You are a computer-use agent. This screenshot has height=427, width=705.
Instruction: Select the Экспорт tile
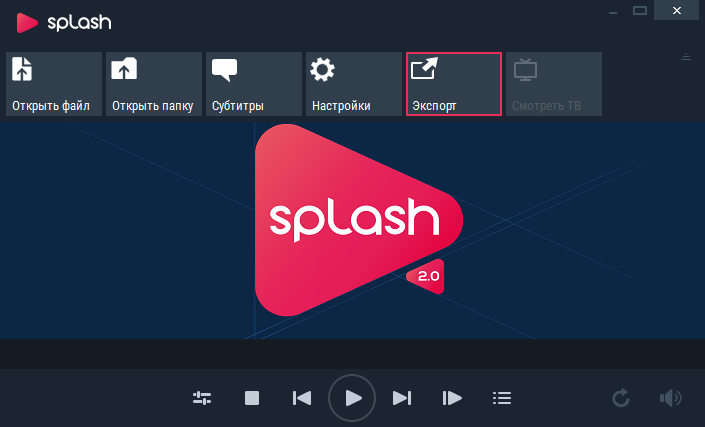(x=454, y=84)
